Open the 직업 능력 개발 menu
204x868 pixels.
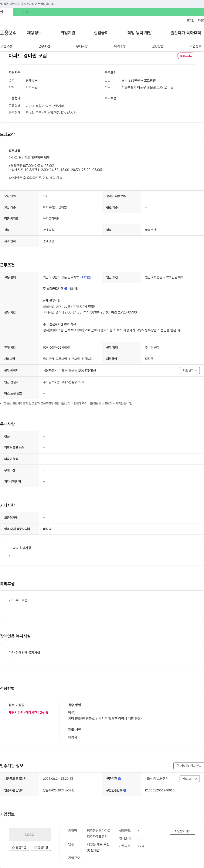click(x=139, y=33)
